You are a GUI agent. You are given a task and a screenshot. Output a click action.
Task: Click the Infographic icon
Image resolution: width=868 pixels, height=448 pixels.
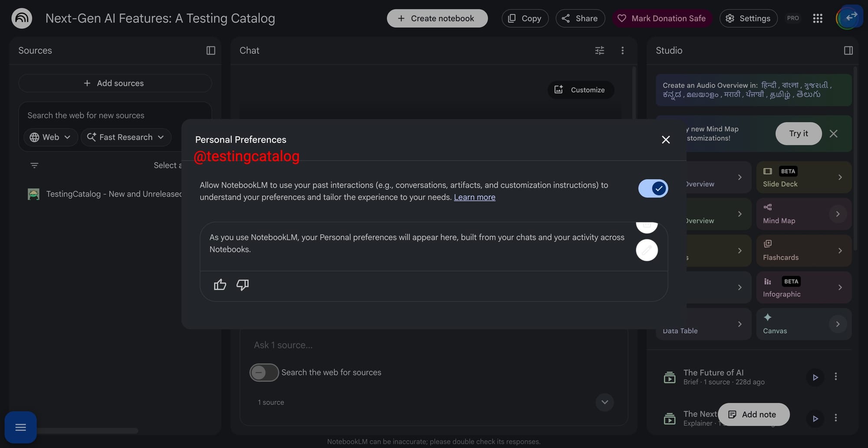click(768, 281)
